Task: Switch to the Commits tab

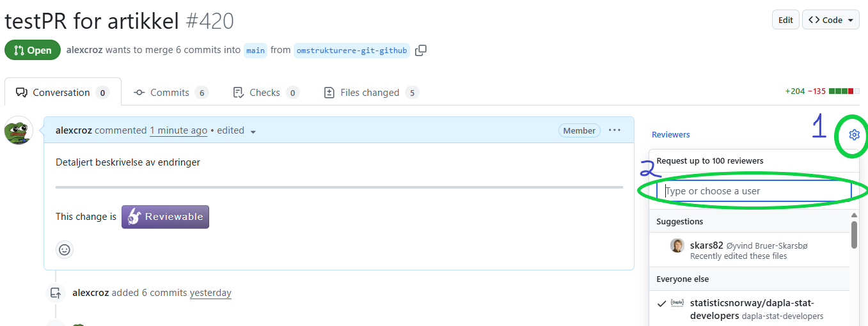Action: [170, 93]
